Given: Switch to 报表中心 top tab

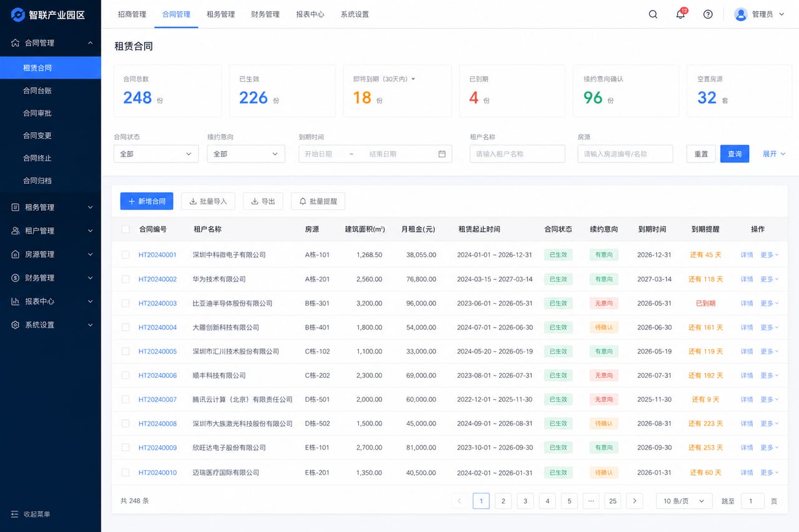Looking at the screenshot, I should [310, 14].
